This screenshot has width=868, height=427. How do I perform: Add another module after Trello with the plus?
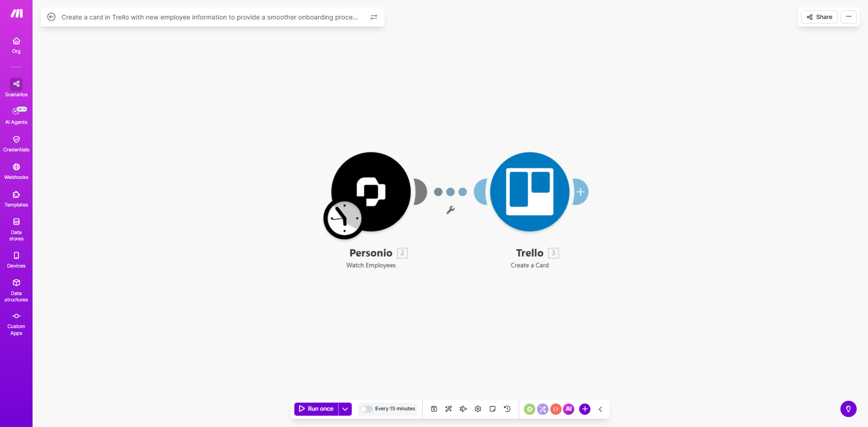(x=581, y=192)
